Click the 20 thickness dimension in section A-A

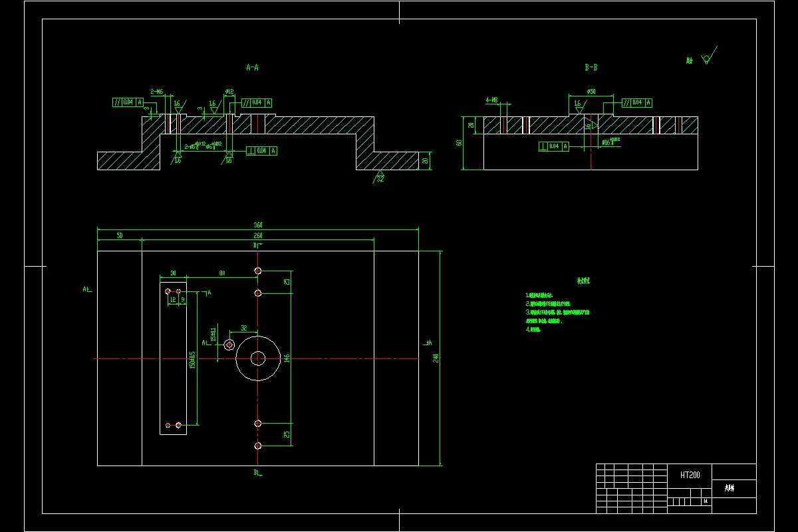(x=426, y=161)
